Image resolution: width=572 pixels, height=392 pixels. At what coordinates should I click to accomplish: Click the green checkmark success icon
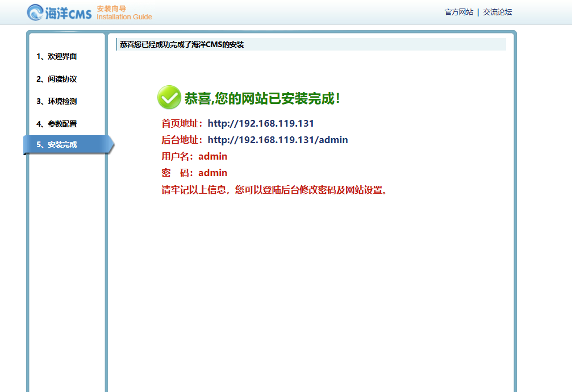click(x=169, y=98)
